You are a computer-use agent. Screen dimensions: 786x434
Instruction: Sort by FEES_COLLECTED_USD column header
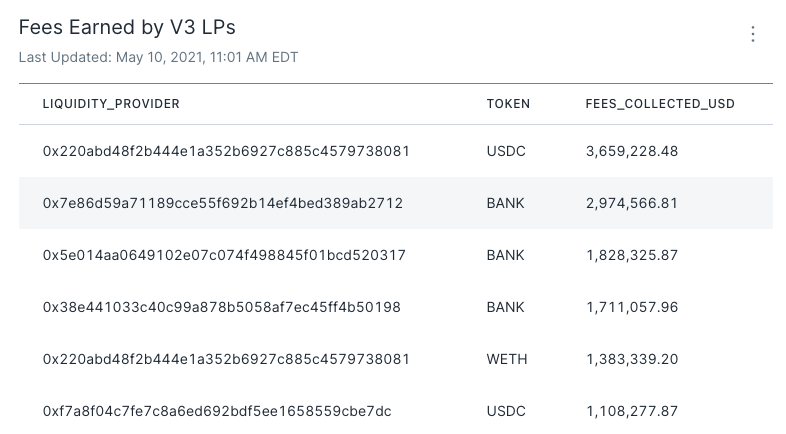[x=660, y=104]
